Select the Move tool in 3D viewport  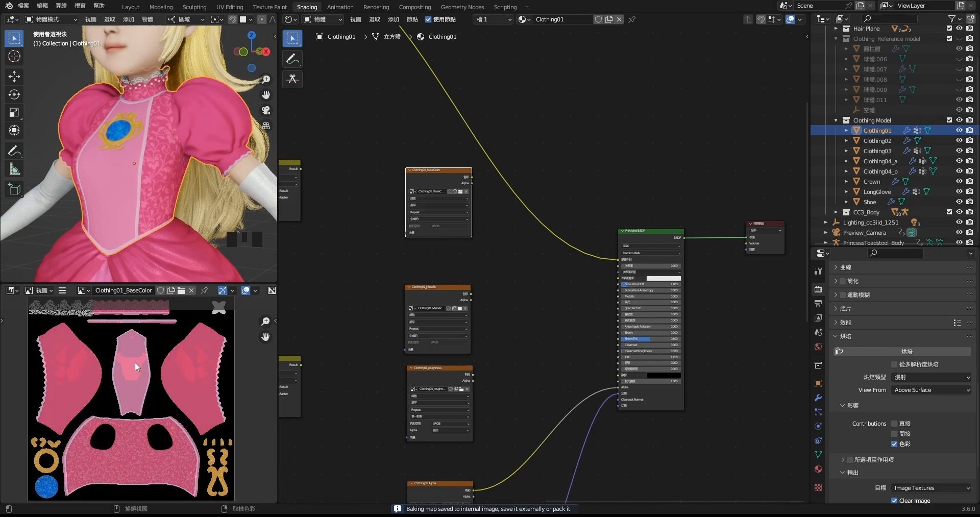tap(14, 77)
